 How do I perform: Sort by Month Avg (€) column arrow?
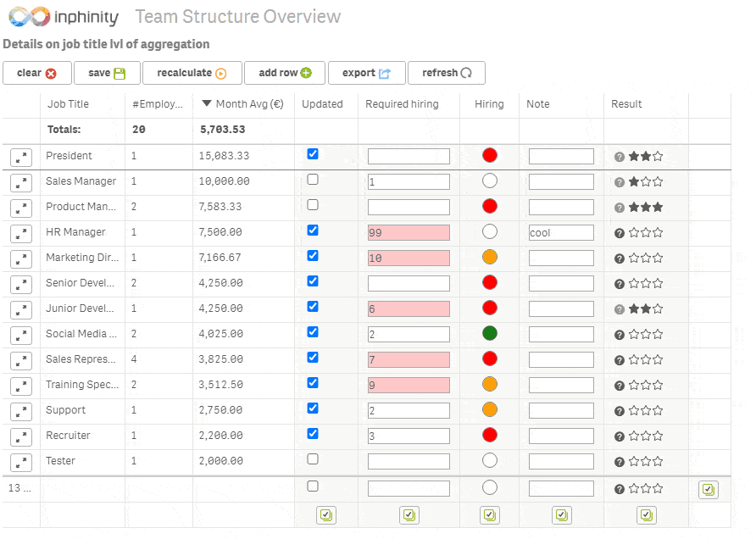206,103
